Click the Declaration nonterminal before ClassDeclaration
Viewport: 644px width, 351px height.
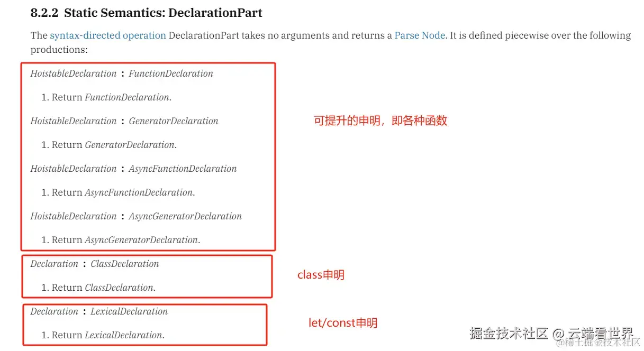pyautogui.click(x=54, y=264)
